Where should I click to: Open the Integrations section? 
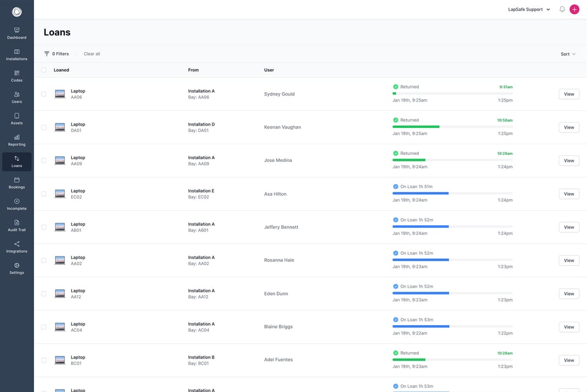pos(16,247)
